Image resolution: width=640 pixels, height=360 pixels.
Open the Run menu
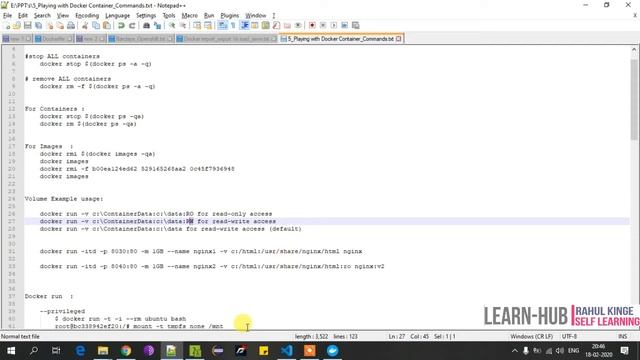coord(209,16)
